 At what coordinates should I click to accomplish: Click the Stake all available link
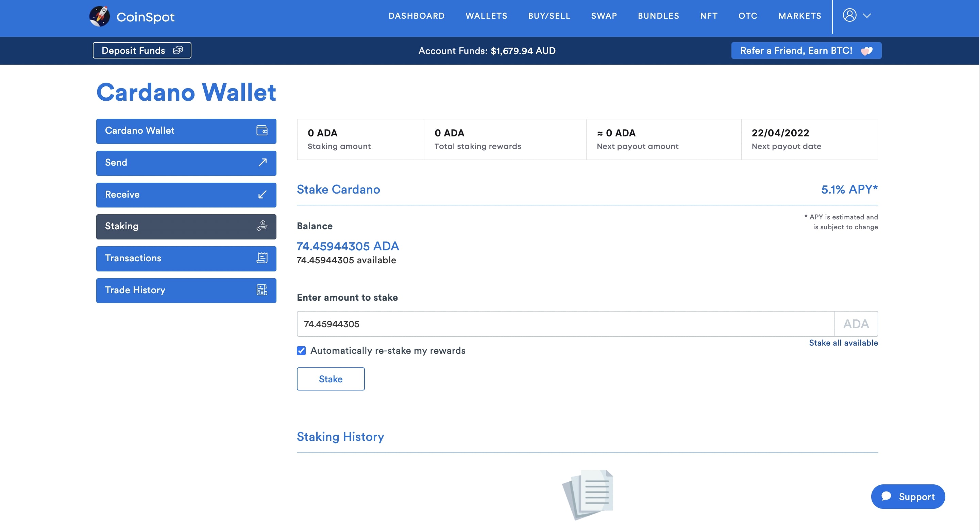(x=843, y=343)
